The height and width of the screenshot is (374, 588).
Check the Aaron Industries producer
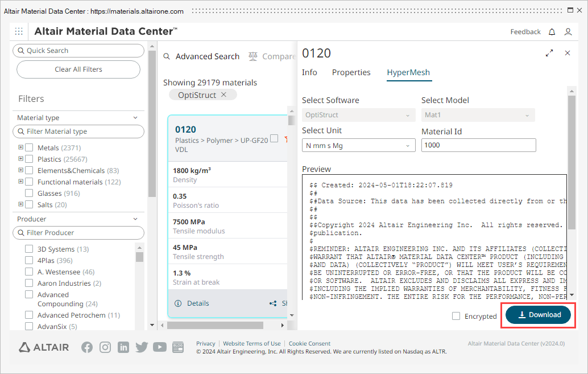coord(29,283)
